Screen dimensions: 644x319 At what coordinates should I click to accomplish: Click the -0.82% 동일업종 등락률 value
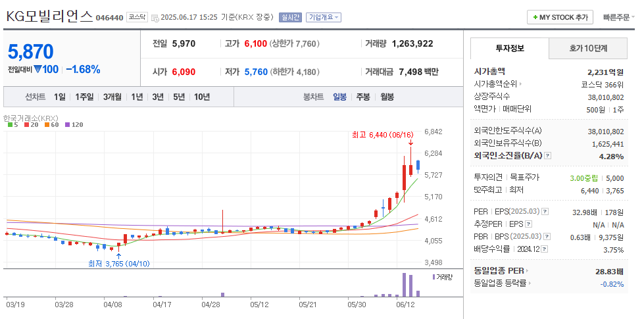612,283
